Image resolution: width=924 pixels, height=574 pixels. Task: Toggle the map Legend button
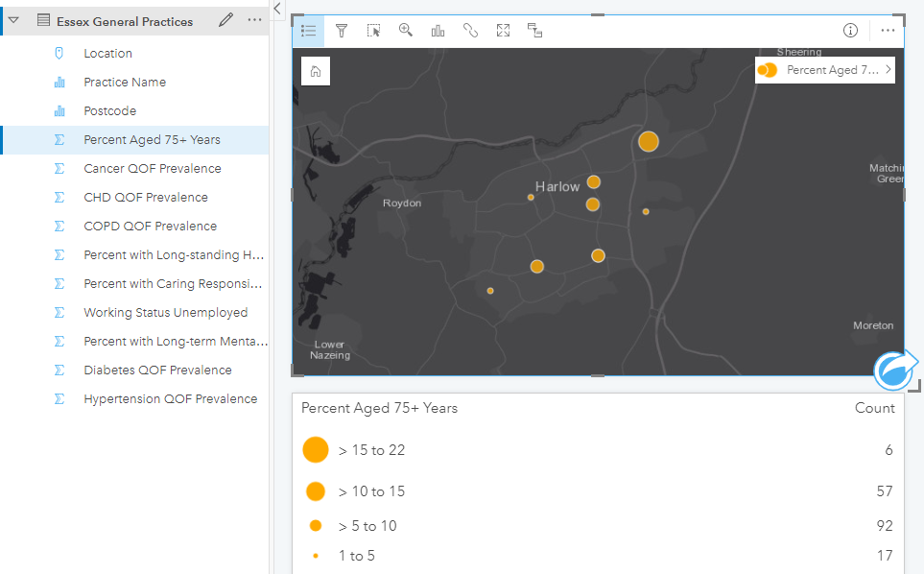click(308, 31)
